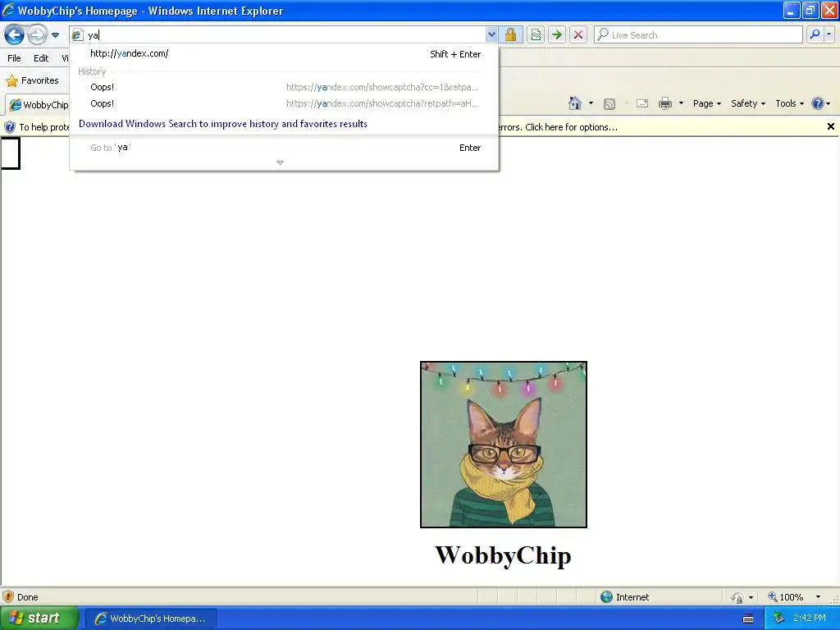Open the recent pages dropdown arrow

coord(55,35)
